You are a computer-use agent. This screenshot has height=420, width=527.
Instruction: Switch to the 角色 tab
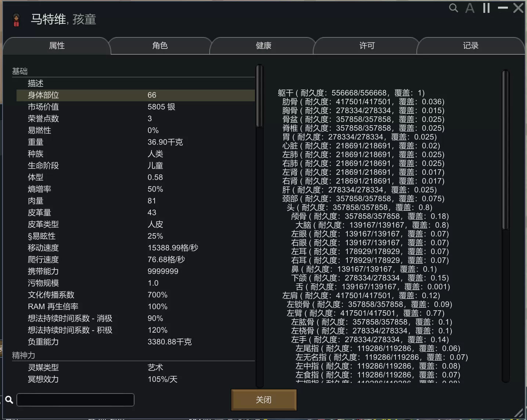(x=160, y=46)
